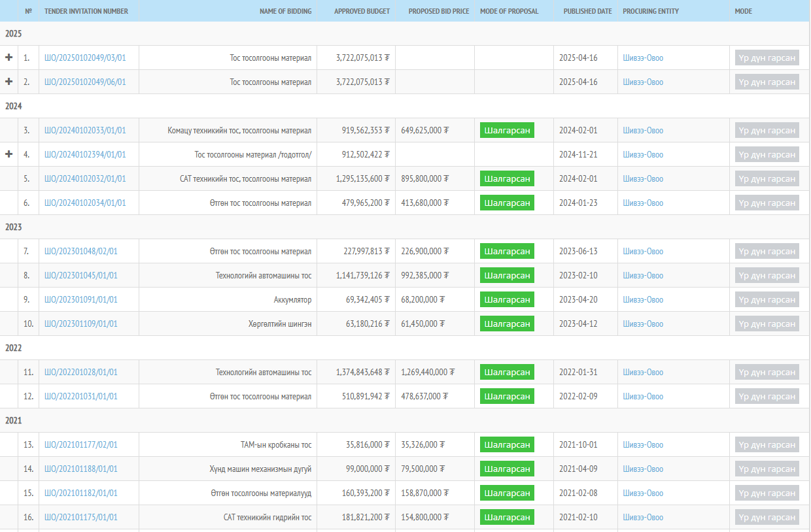
Task: Expand row 1 with the plus icon
Action: click(x=9, y=58)
